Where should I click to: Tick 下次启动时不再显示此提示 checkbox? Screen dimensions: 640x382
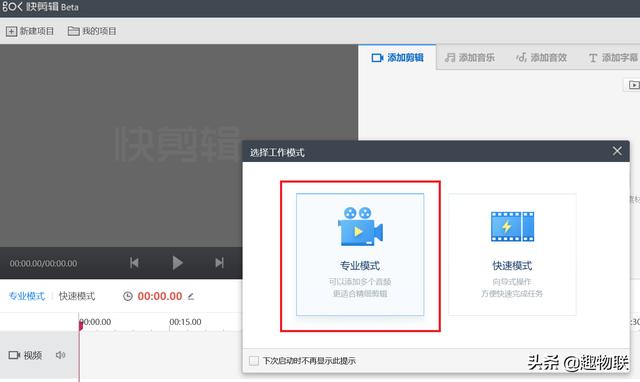(254, 361)
